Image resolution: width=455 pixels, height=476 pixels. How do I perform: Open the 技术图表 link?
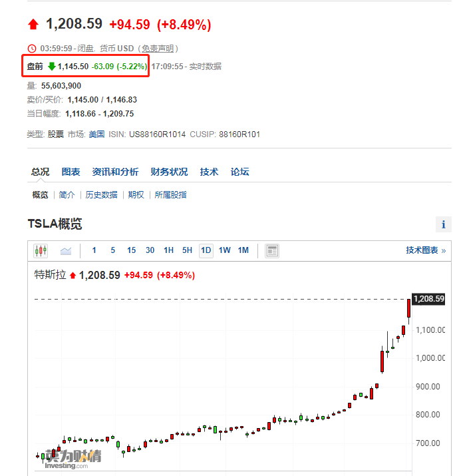[x=426, y=250]
